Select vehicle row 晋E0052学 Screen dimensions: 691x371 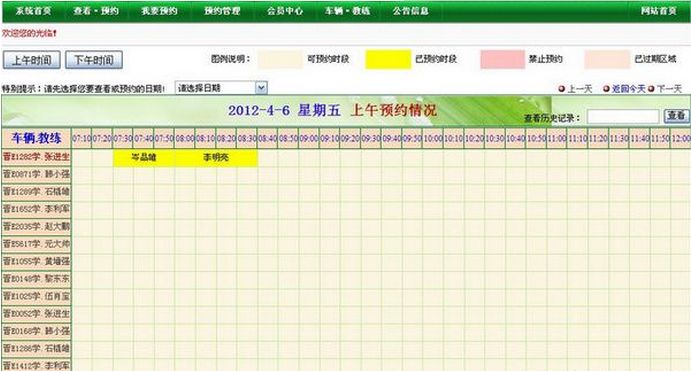pyautogui.click(x=36, y=313)
